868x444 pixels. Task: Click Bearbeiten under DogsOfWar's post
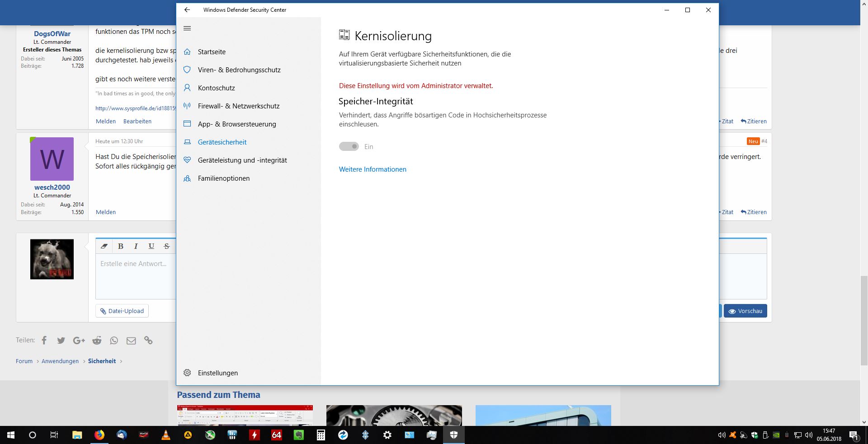point(137,121)
